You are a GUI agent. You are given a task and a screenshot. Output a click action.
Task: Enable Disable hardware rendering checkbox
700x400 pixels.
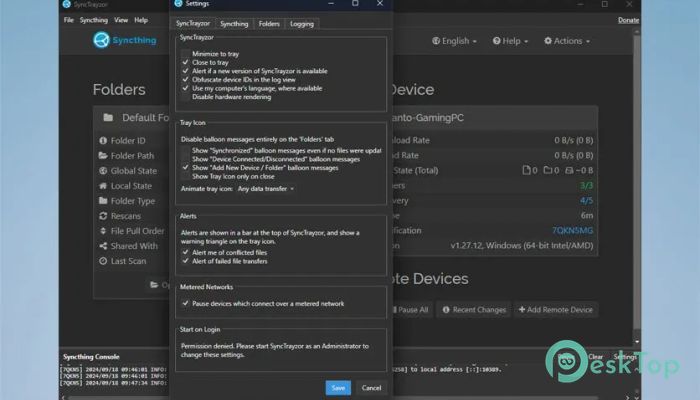pos(185,97)
